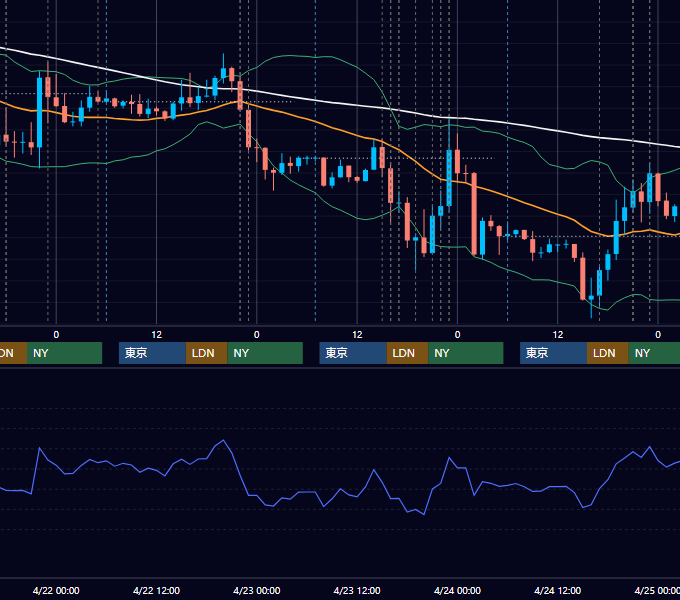
Task: Click the NY session bar preceding 4/22 東京
Action: pos(65,353)
